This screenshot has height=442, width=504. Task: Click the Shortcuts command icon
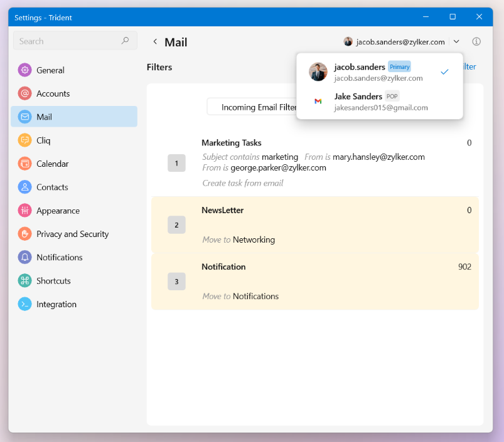click(24, 281)
